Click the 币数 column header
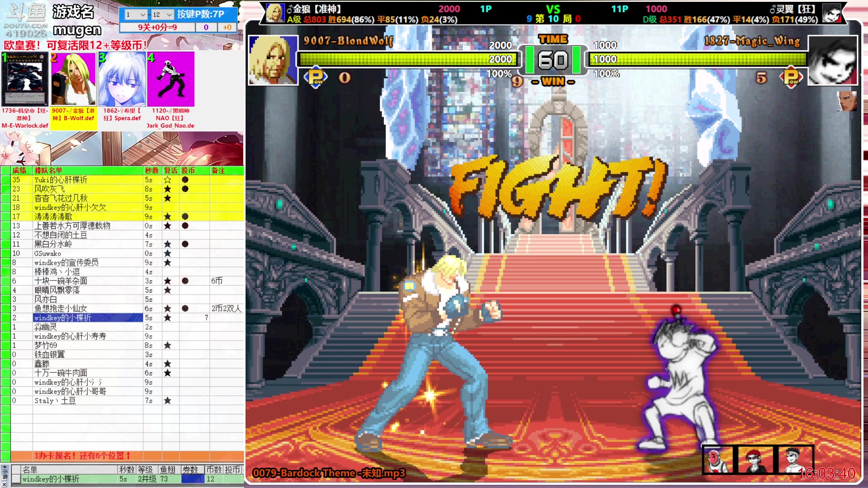Image resolution: width=868 pixels, height=488 pixels. pyautogui.click(x=214, y=469)
